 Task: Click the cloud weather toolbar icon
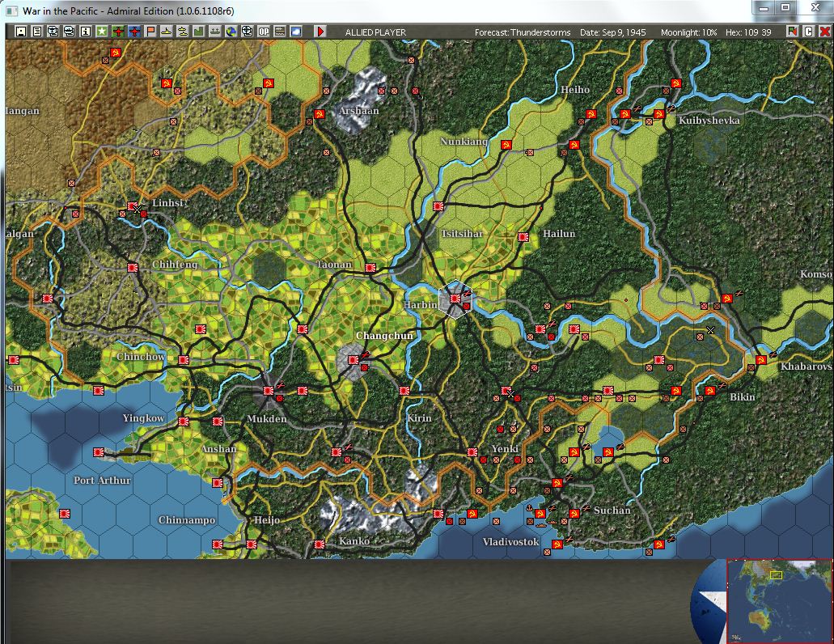296,32
